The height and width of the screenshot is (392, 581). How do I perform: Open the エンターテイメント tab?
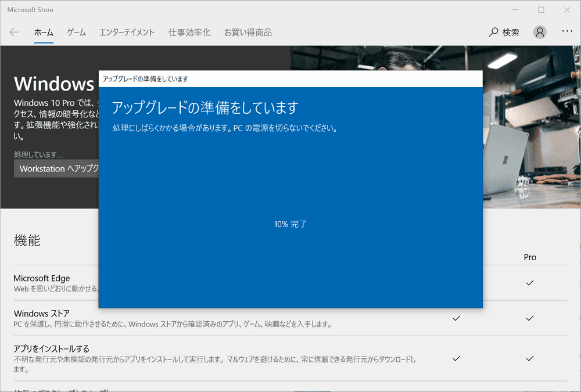tap(127, 33)
